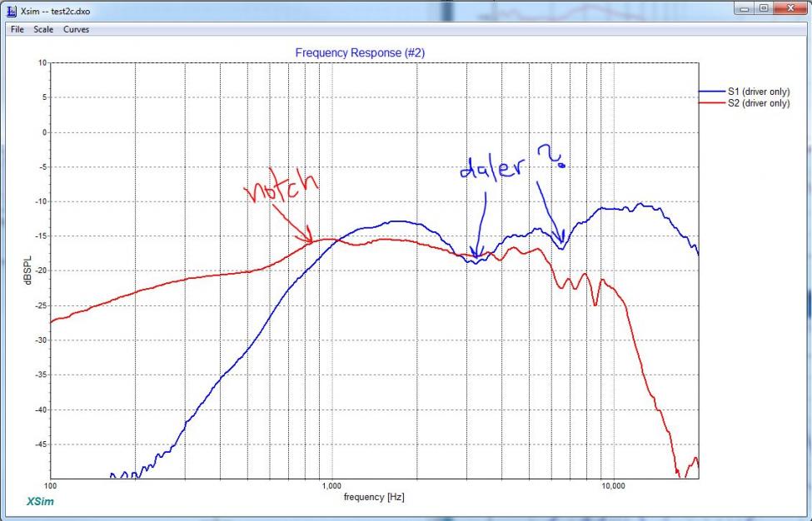Click the 10,000 frequency axis value
The image size is (812, 521).
614,486
